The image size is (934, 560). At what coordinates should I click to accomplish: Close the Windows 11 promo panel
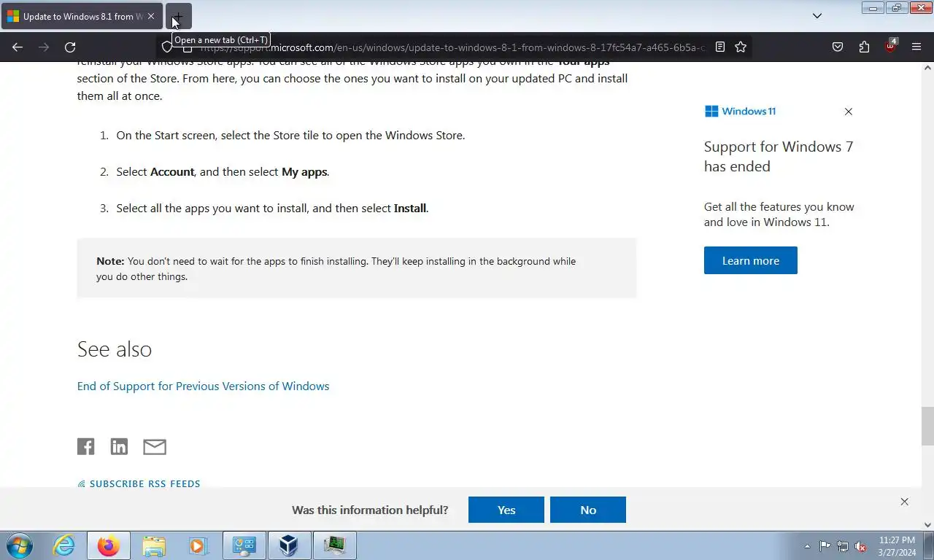point(848,112)
